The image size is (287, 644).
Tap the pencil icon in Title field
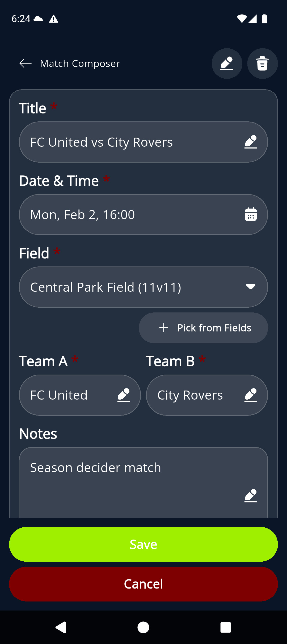click(251, 142)
